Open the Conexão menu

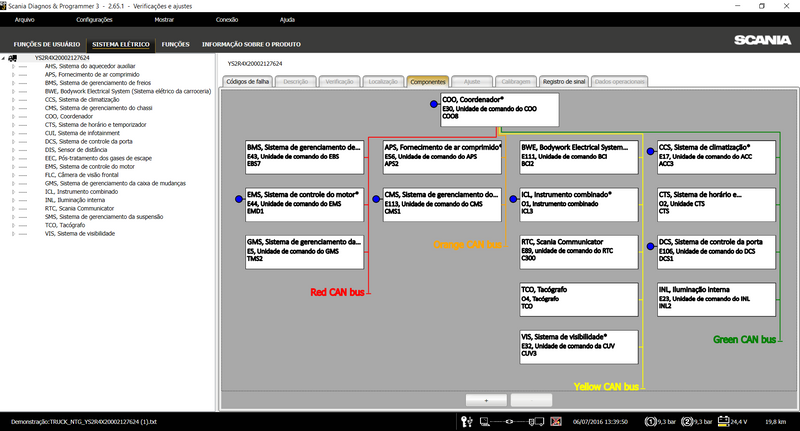pyautogui.click(x=227, y=20)
